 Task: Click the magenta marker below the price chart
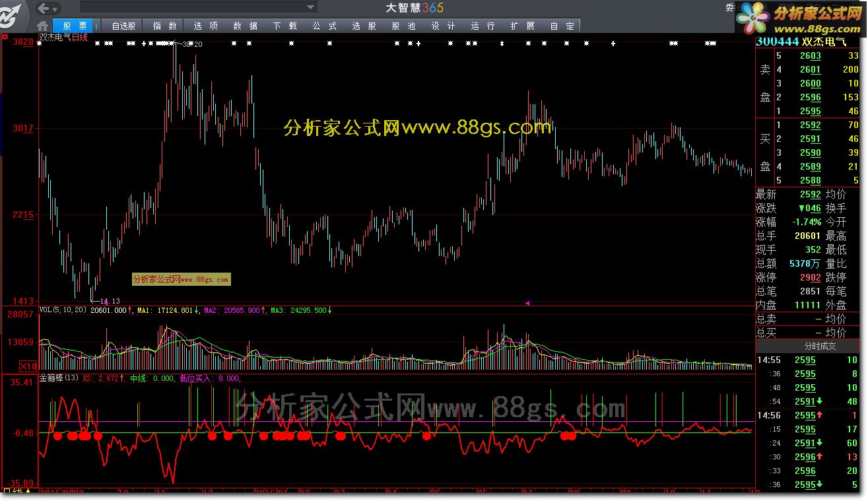[527, 303]
